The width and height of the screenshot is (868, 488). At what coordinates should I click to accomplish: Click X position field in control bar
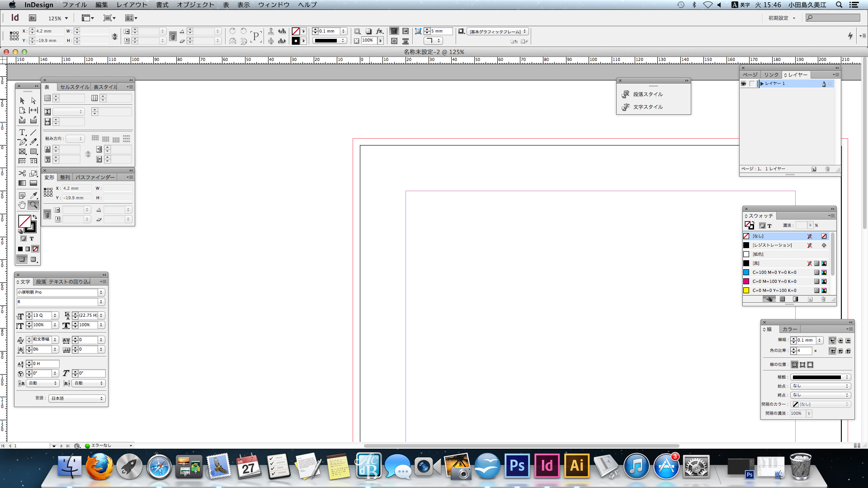[x=49, y=31]
